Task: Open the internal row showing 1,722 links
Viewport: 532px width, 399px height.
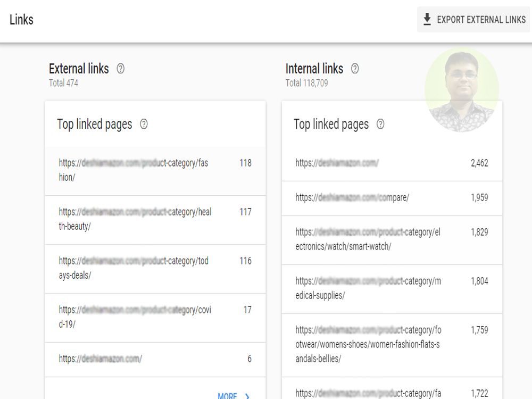Action: (392, 388)
